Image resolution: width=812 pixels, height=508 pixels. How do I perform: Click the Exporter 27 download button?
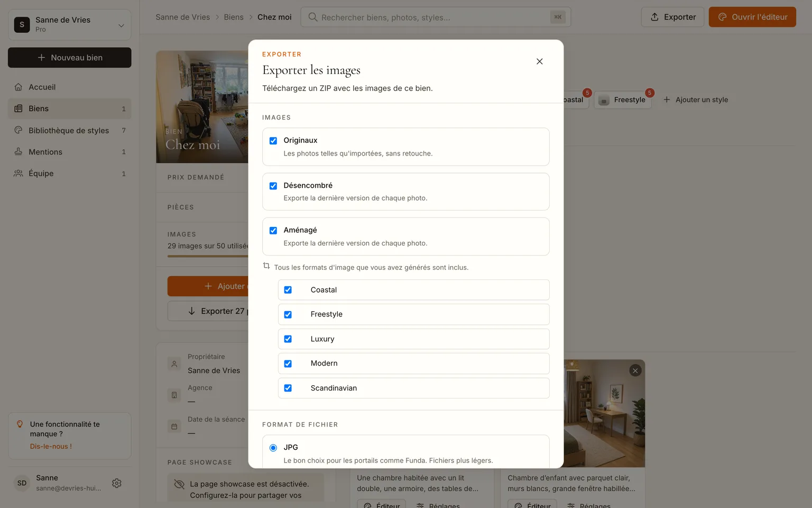208,311
